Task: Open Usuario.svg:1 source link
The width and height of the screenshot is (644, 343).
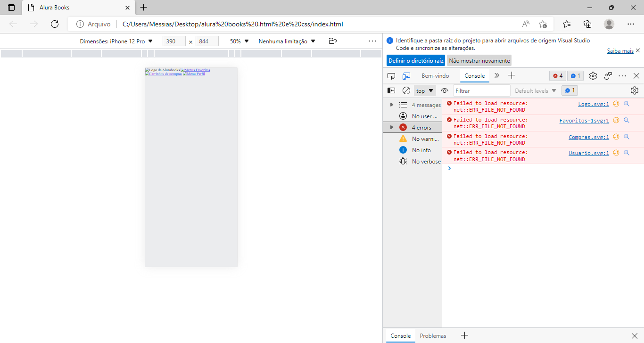Action: click(x=589, y=153)
